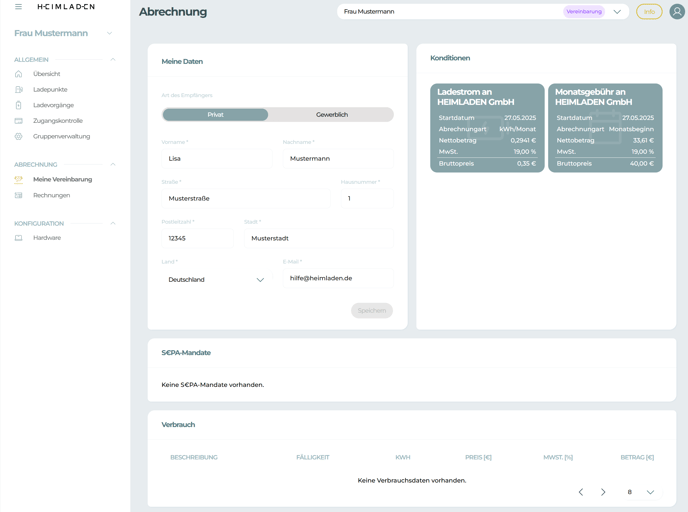Viewport: 688px width, 512px height.
Task: Click the Bruttopreis 0,35 € value
Action: coord(526,164)
